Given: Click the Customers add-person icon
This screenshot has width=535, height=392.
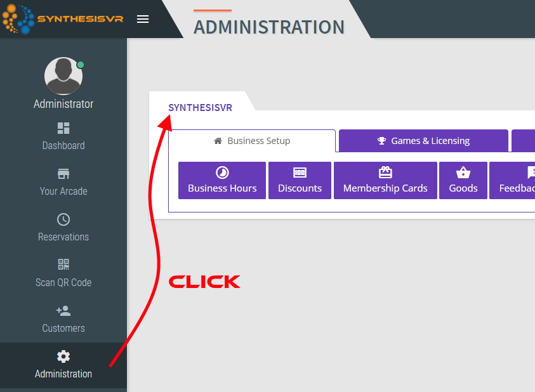Looking at the screenshot, I should [x=63, y=311].
